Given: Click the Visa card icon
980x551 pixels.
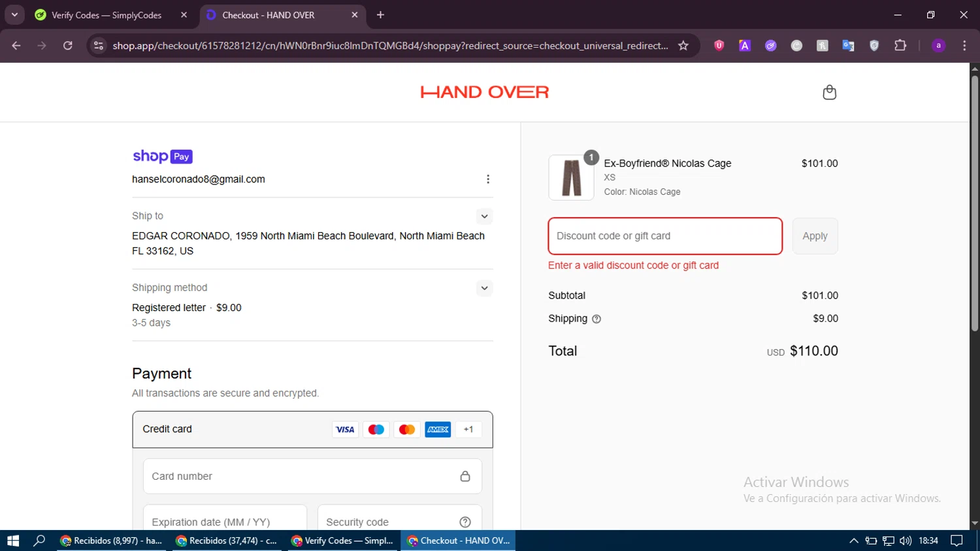Looking at the screenshot, I should coord(345,429).
